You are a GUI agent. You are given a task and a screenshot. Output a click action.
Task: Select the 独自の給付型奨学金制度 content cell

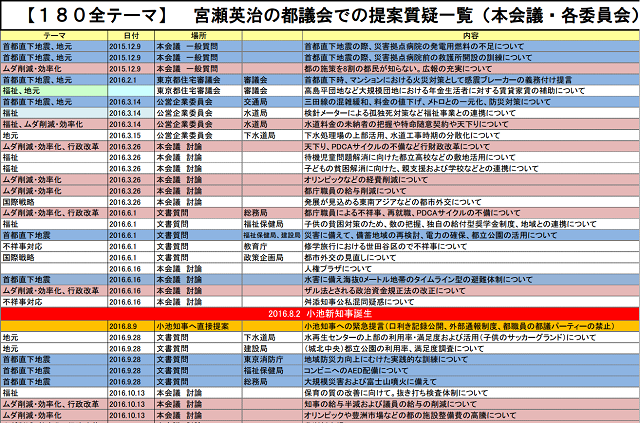[471, 224]
